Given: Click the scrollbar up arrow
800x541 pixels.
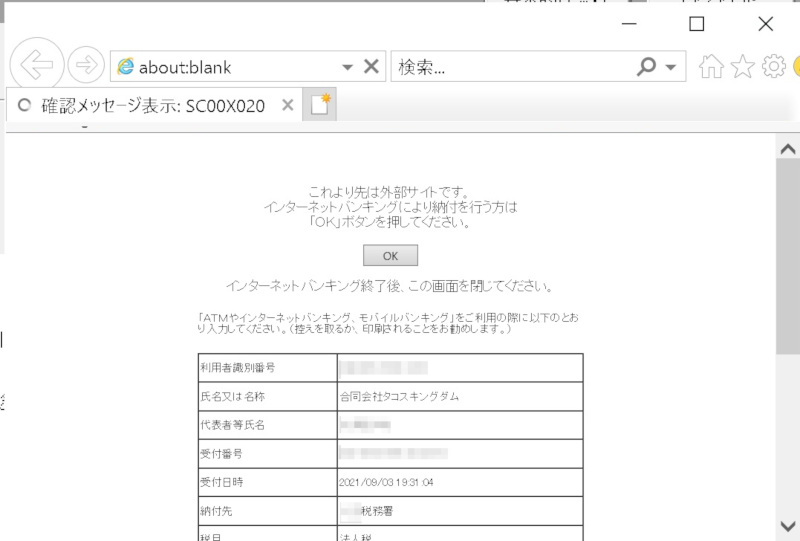Looking at the screenshot, I should pyautogui.click(x=788, y=149).
